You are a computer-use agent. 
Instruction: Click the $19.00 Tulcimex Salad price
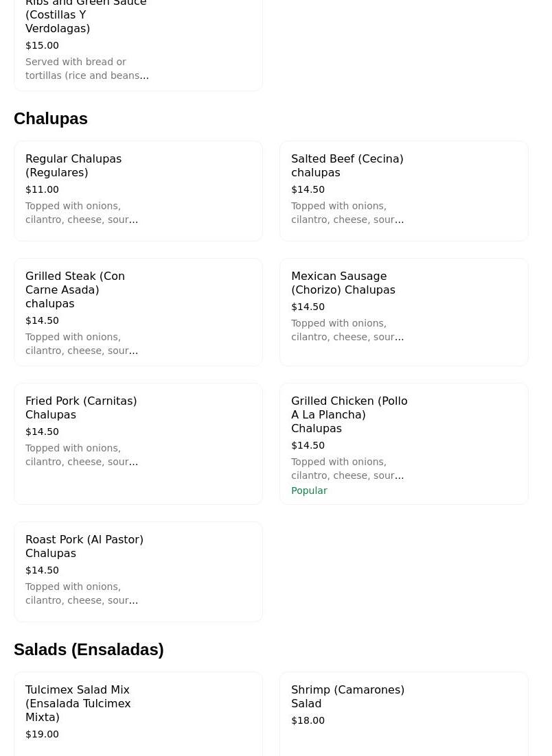(x=42, y=734)
